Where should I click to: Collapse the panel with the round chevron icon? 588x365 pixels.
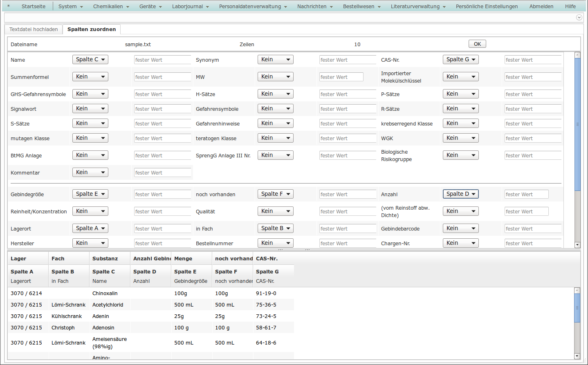[579, 17]
